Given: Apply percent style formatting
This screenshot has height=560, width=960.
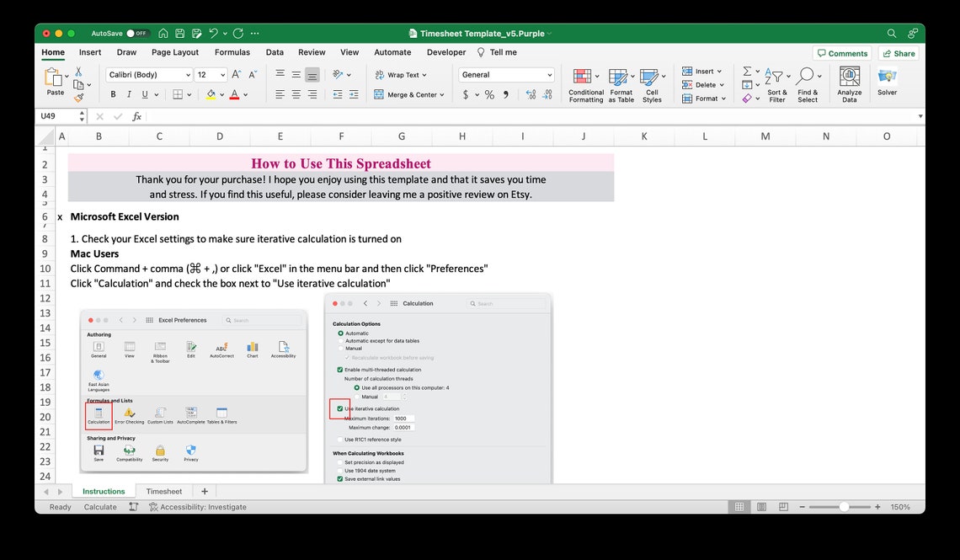Looking at the screenshot, I should coord(488,94).
